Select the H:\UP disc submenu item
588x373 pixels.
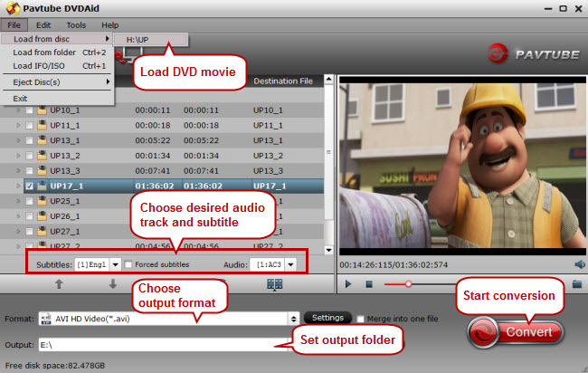151,40
